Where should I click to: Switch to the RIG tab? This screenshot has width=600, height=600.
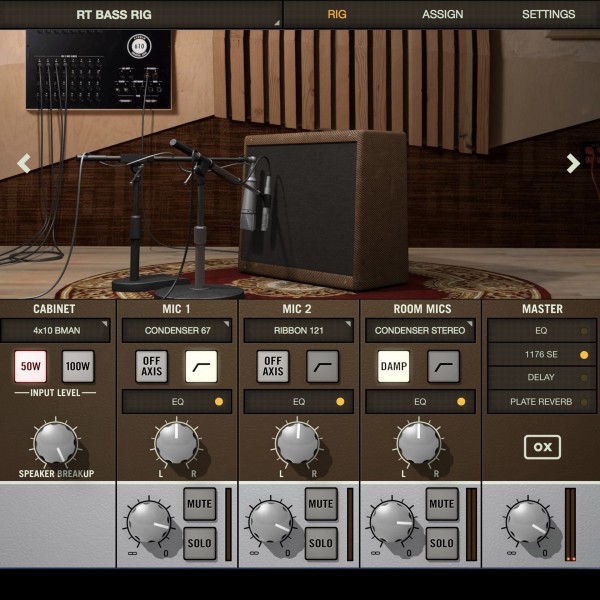click(337, 15)
